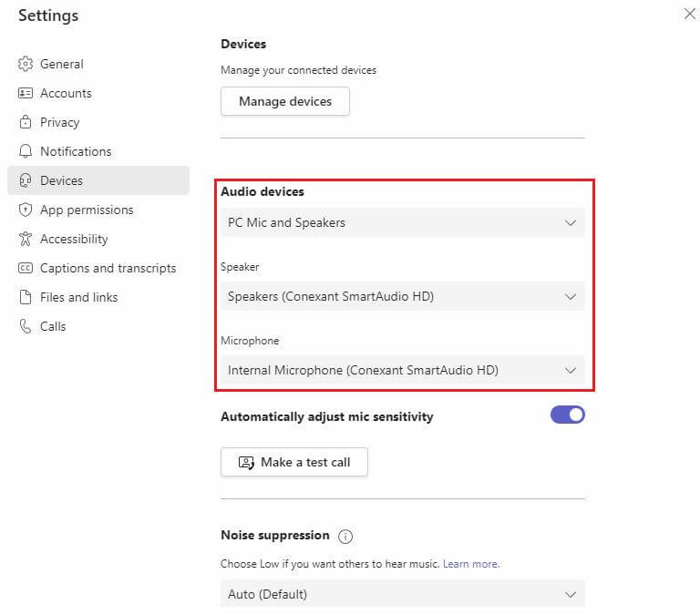This screenshot has width=700, height=615.
Task: Select App permissions section
Action: point(87,210)
